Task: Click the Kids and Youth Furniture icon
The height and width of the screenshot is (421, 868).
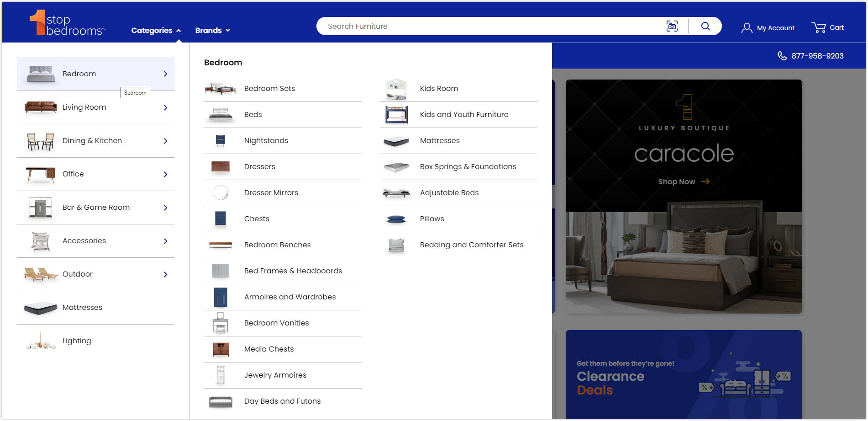Action: click(396, 115)
